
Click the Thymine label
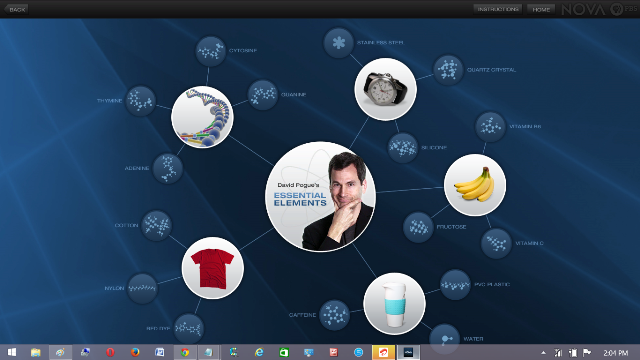109,101
